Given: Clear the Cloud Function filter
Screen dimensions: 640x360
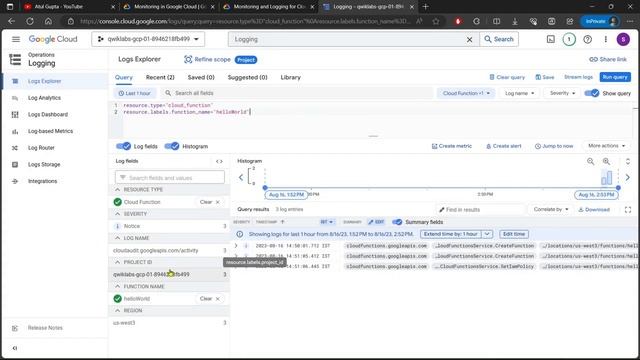Looking at the screenshot, I should [210, 202].
